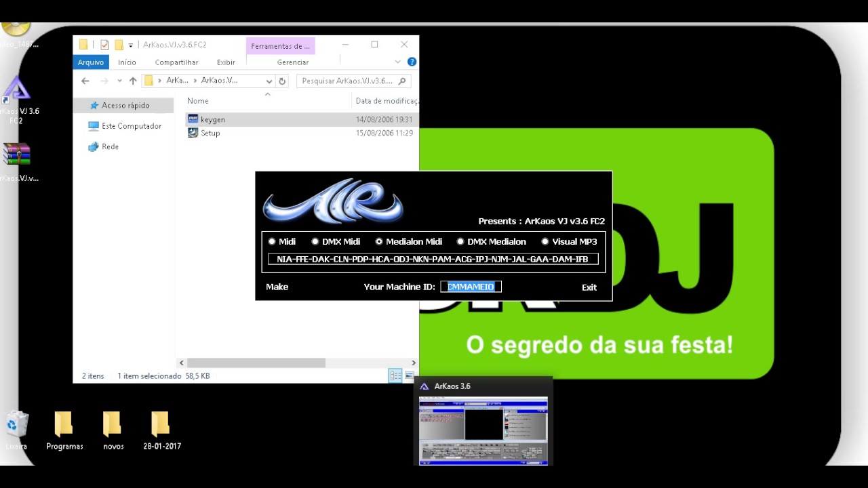Sort by Data de modificação column

387,101
